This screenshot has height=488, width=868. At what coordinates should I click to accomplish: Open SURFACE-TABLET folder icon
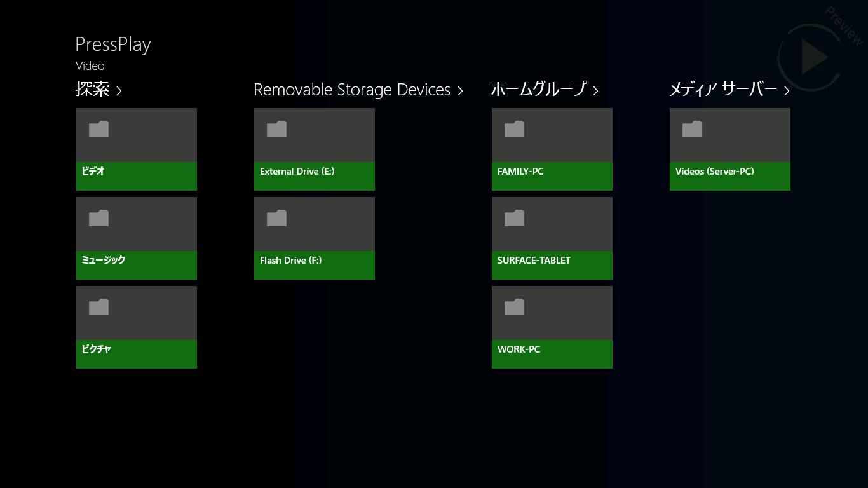(x=514, y=219)
